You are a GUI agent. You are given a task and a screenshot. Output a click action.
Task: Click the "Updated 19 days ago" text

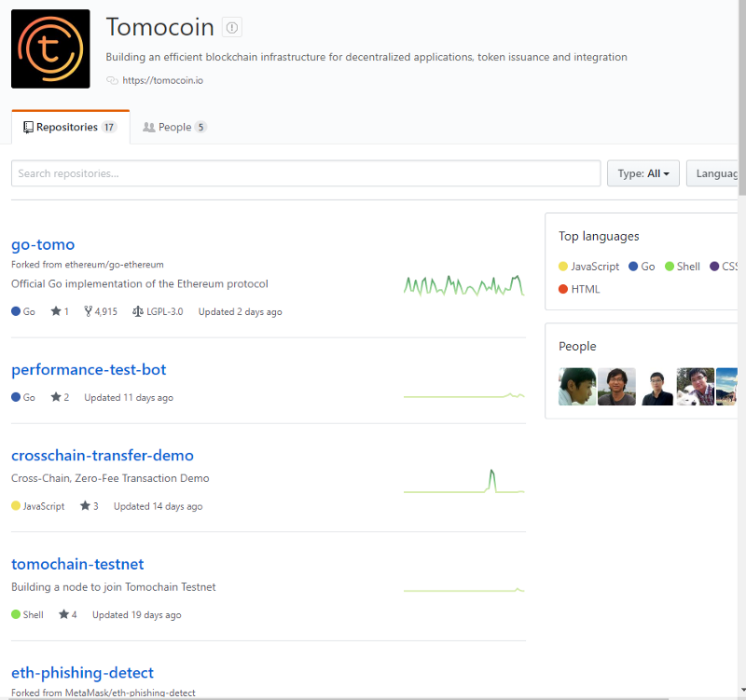pyautogui.click(x=136, y=615)
